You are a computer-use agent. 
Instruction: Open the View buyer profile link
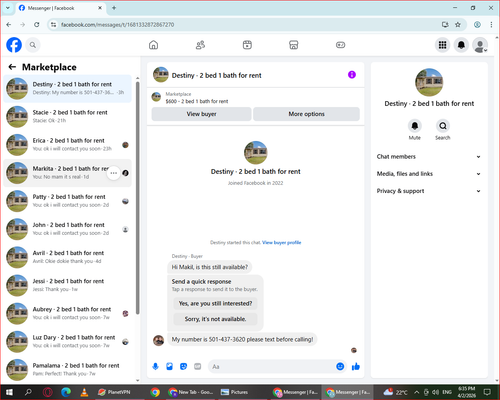pos(282,243)
